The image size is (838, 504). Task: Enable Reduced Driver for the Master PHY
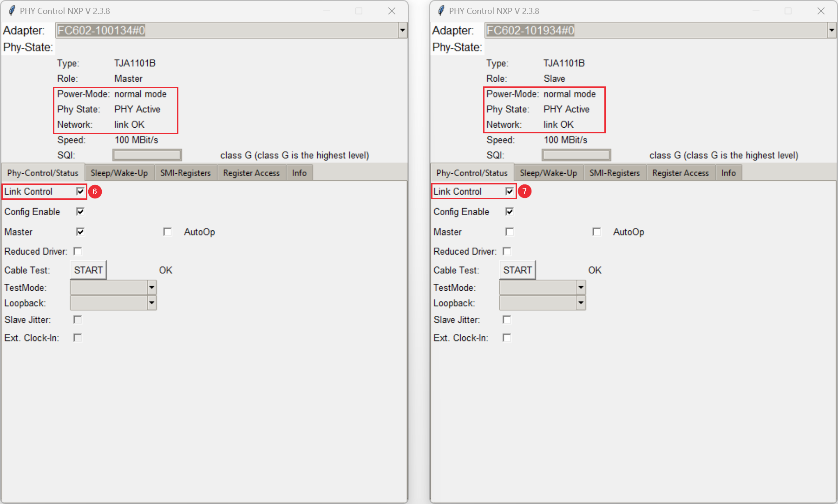[x=78, y=251]
